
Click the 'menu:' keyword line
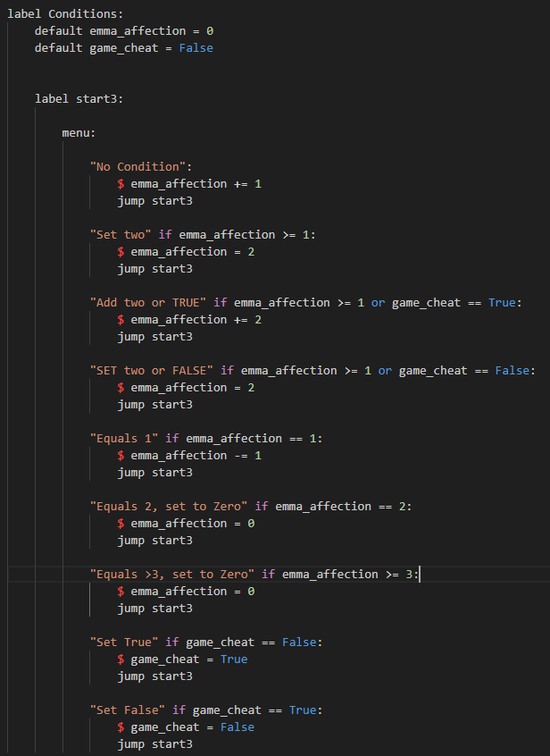click(79, 132)
